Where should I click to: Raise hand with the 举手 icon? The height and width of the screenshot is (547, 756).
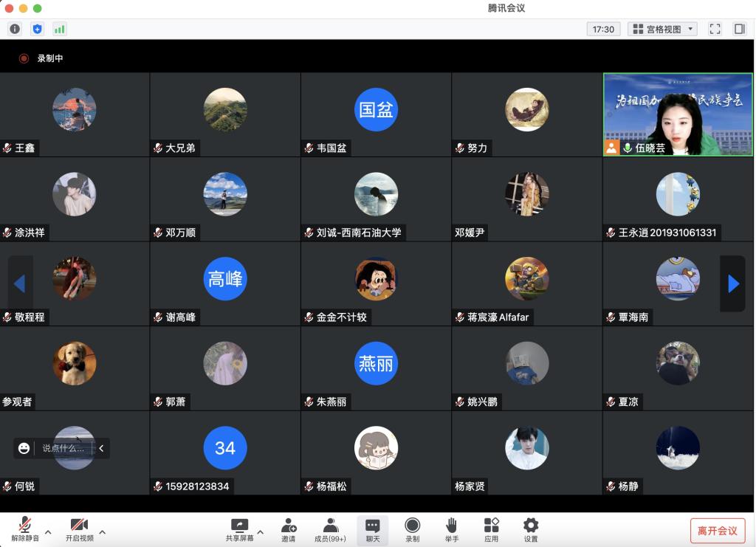(x=451, y=529)
